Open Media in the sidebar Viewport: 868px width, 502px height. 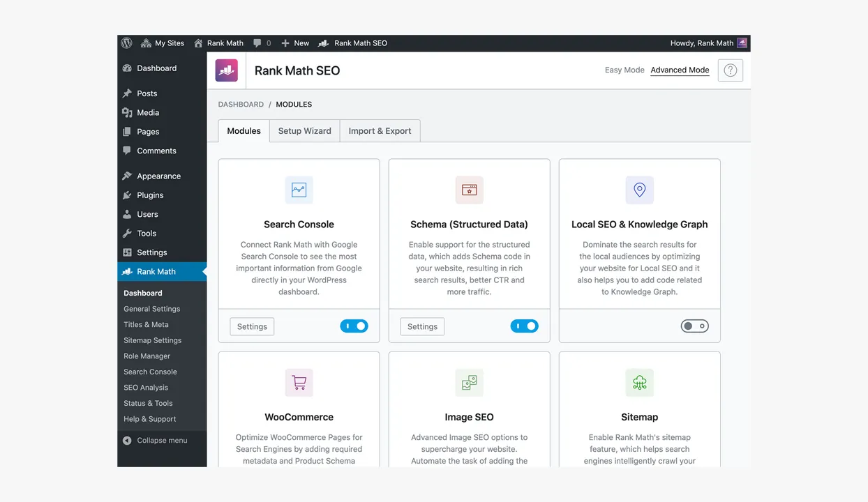[x=162, y=112]
